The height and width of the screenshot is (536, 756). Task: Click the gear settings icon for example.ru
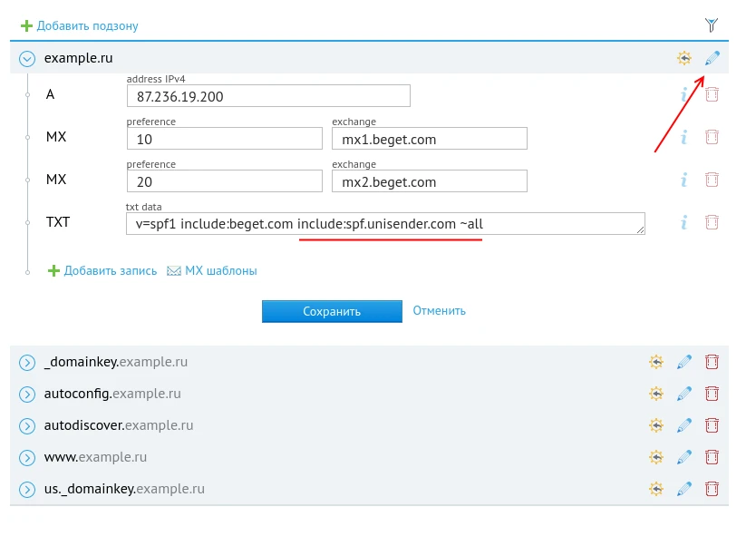[683, 59]
